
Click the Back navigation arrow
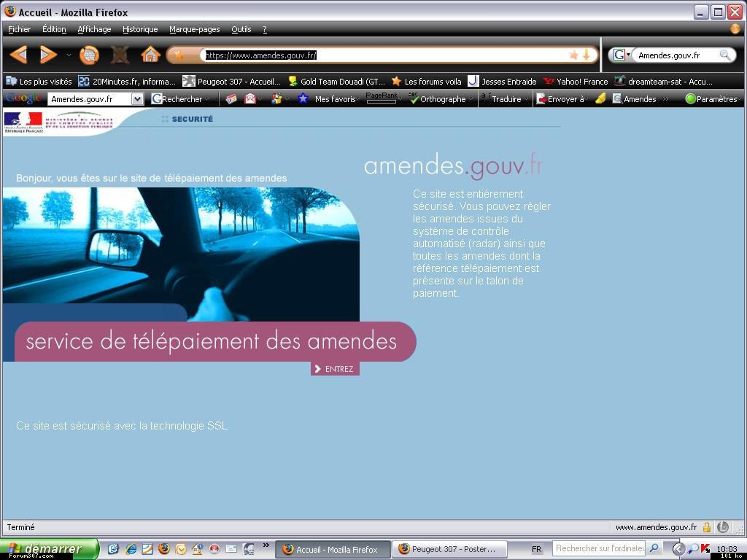[19, 55]
